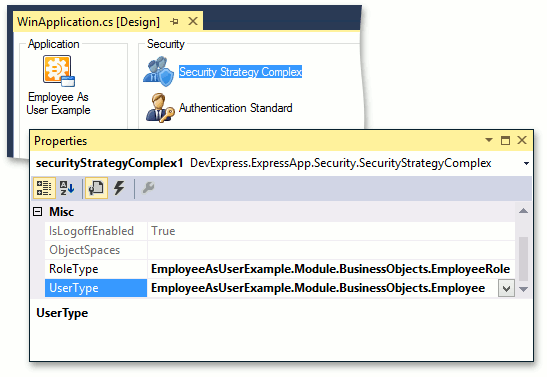This screenshot has height=377, width=547.
Task: Show Events with lightning icon
Action: (x=119, y=188)
